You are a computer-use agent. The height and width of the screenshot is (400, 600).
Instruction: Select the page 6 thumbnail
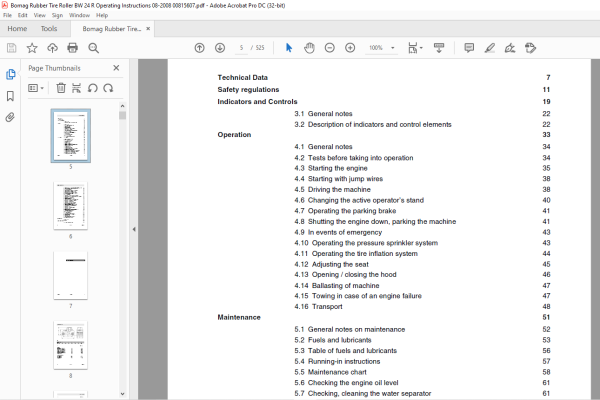[x=70, y=206]
